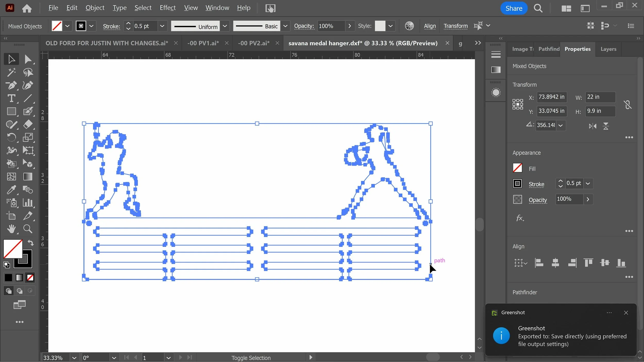
Task: Expand the rotation angle dropdown
Action: 561,126
